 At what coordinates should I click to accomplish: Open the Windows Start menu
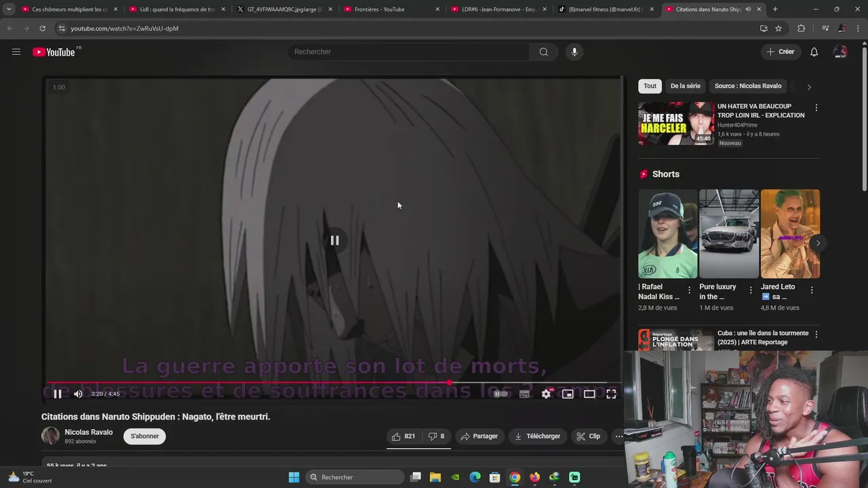294,477
